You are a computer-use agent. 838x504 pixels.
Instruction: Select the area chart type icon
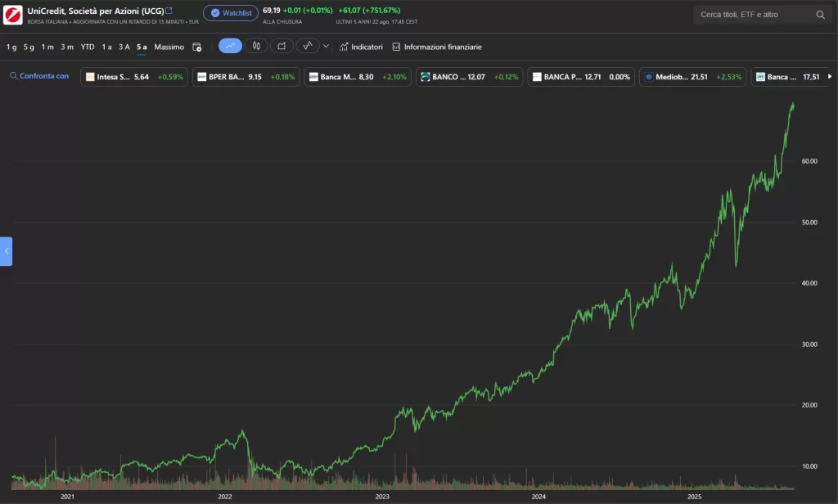282,47
